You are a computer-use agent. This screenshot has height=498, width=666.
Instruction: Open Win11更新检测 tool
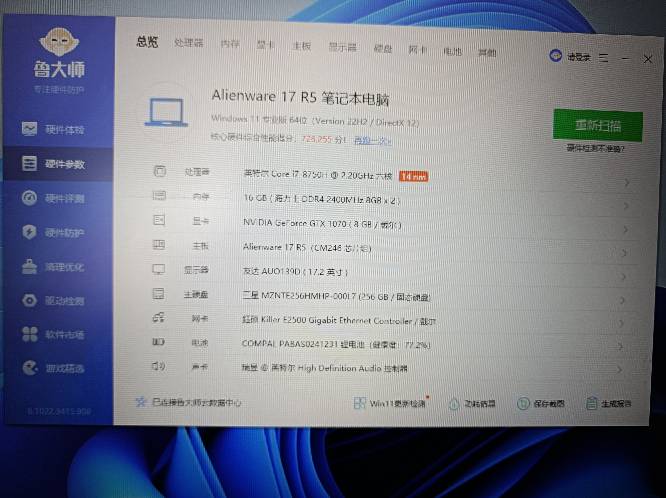click(x=389, y=403)
